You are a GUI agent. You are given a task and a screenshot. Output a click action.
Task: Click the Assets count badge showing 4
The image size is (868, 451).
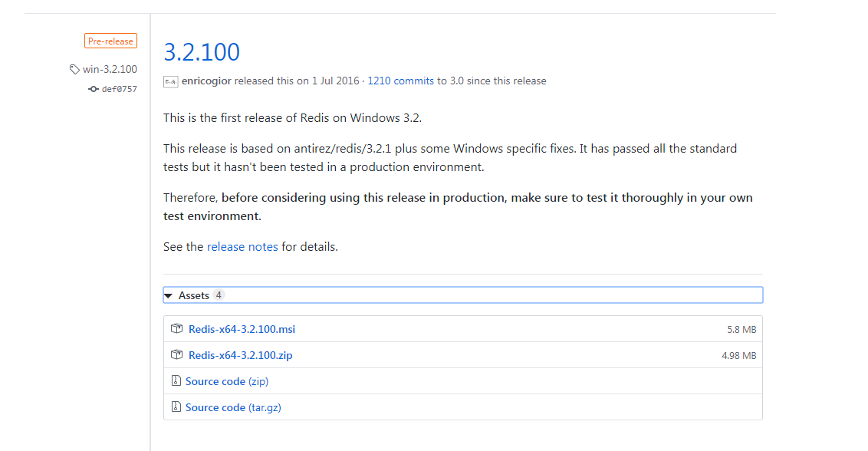[219, 295]
